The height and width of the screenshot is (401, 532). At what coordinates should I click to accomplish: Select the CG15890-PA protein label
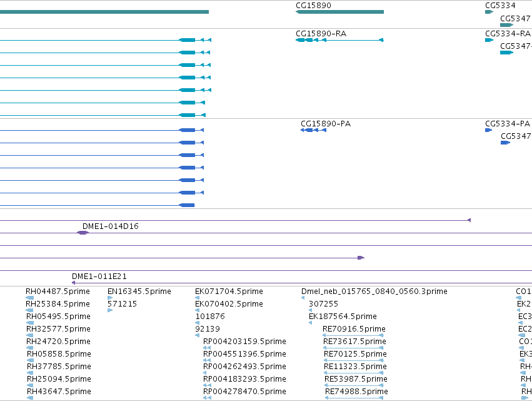(325, 124)
